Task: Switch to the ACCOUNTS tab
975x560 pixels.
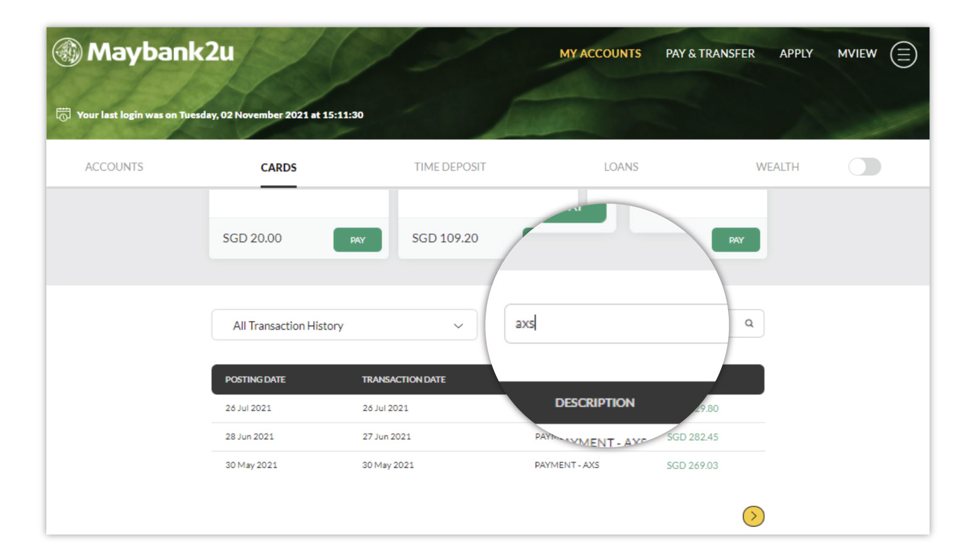Action: (114, 166)
